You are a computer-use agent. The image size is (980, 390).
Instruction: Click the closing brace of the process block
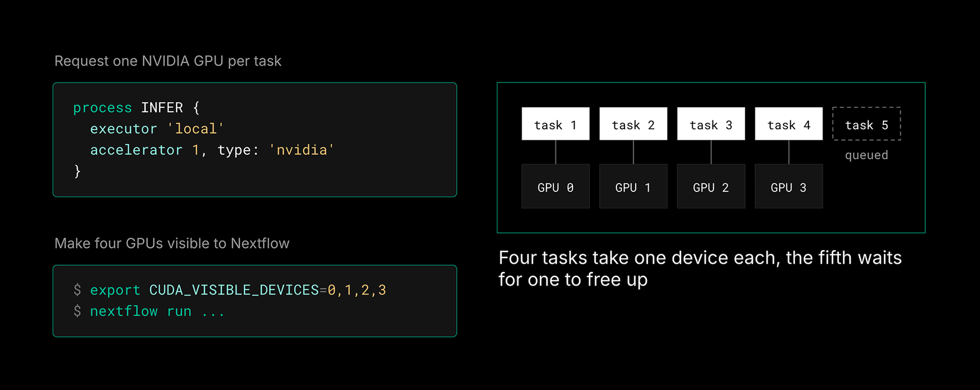point(77,171)
